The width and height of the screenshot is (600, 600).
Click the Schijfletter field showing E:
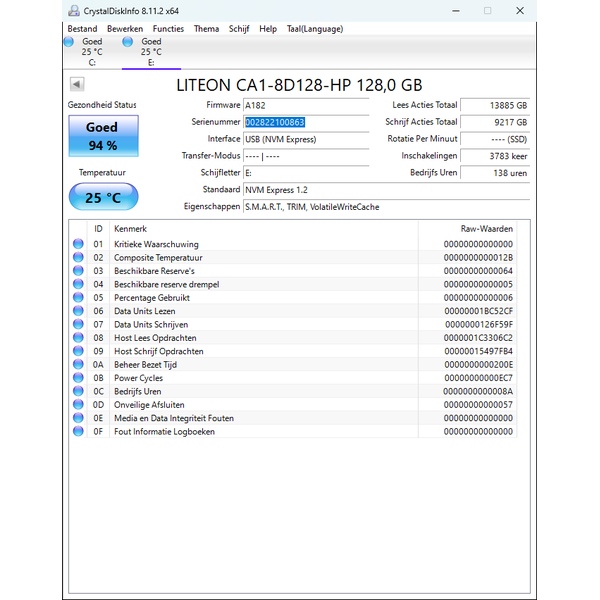[306, 173]
